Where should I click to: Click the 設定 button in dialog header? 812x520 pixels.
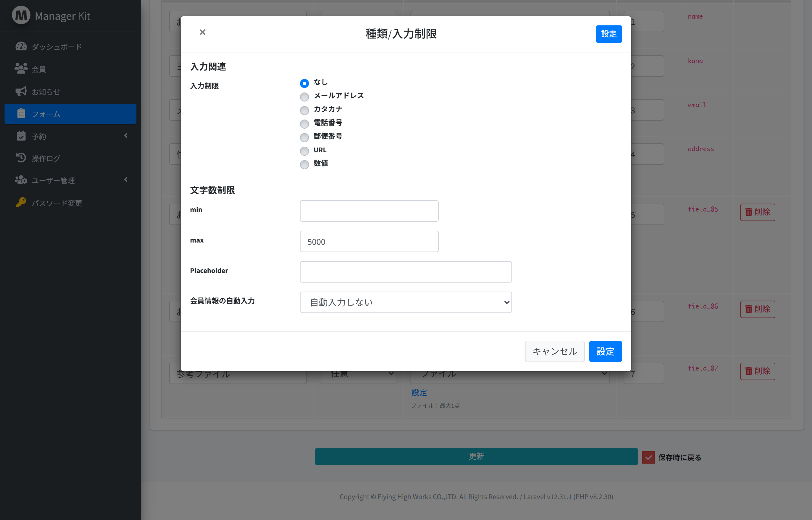pos(609,34)
